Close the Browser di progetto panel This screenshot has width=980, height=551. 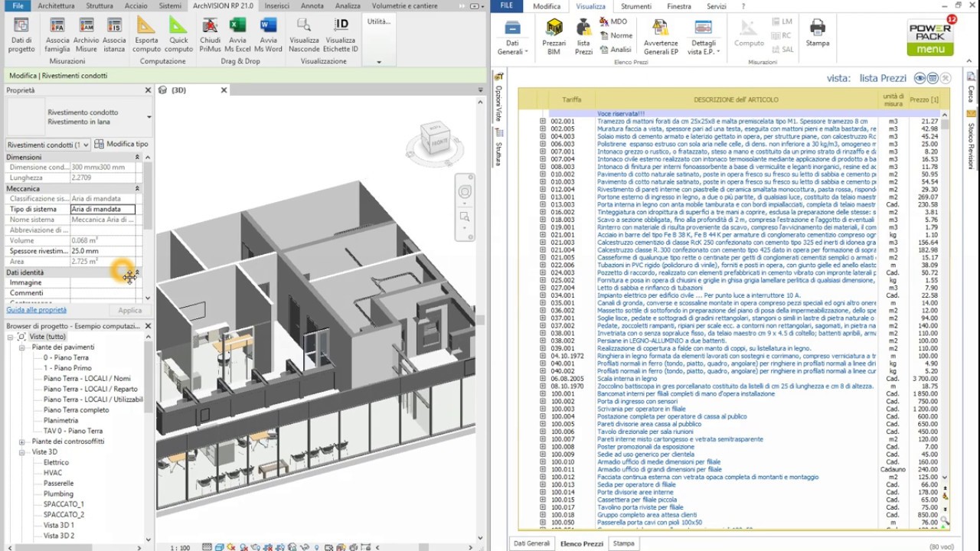(x=149, y=326)
